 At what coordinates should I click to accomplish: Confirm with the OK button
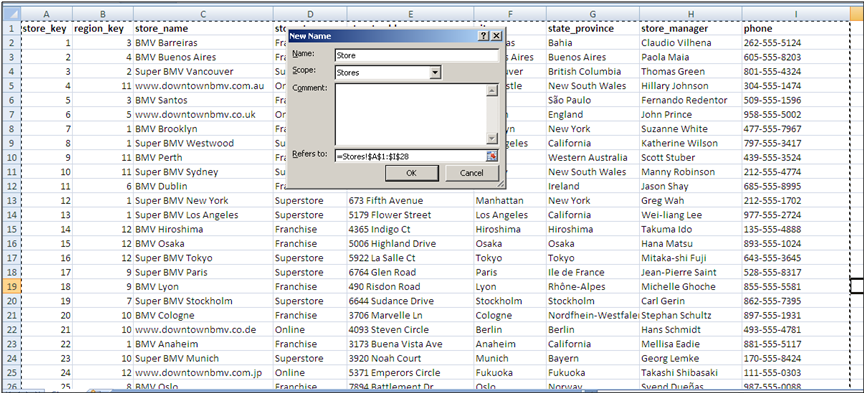click(x=412, y=173)
